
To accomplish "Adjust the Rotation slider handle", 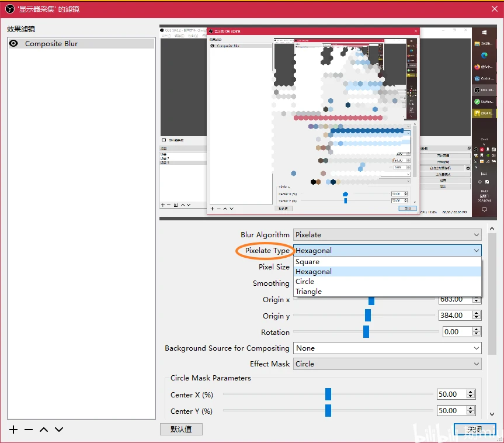I will (366, 332).
